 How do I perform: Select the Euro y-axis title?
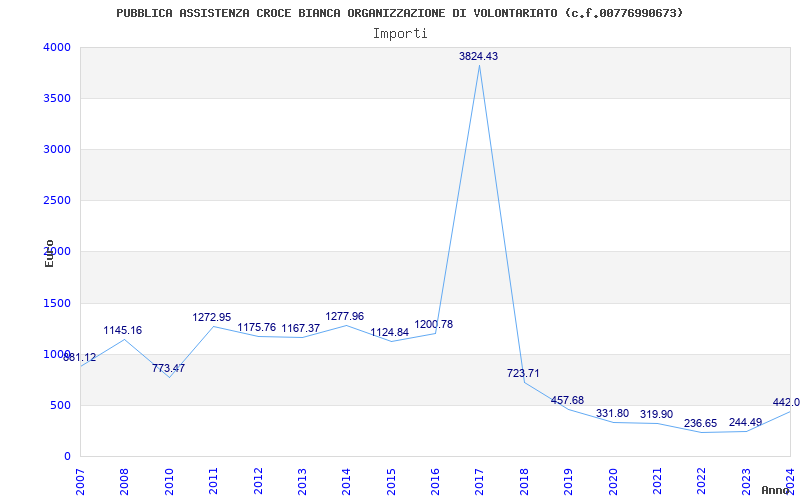pos(49,253)
